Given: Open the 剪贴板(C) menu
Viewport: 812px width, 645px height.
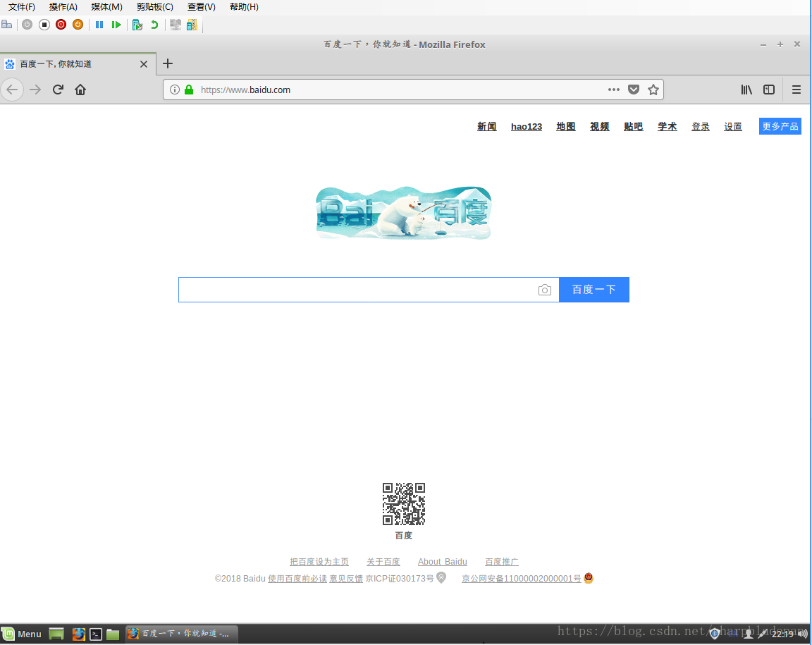Looking at the screenshot, I should pos(155,7).
